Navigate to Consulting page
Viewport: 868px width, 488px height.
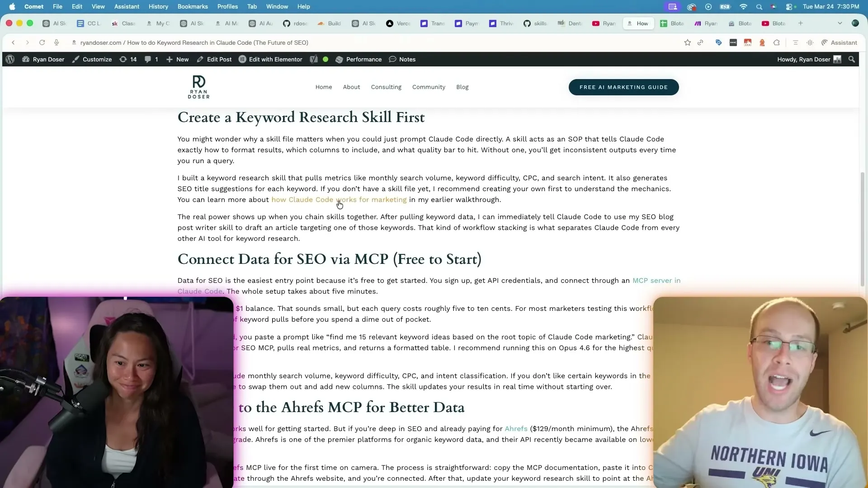click(x=386, y=87)
